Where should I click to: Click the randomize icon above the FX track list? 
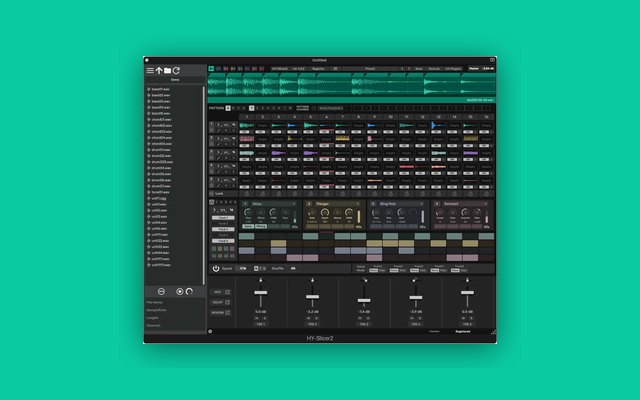(212, 202)
